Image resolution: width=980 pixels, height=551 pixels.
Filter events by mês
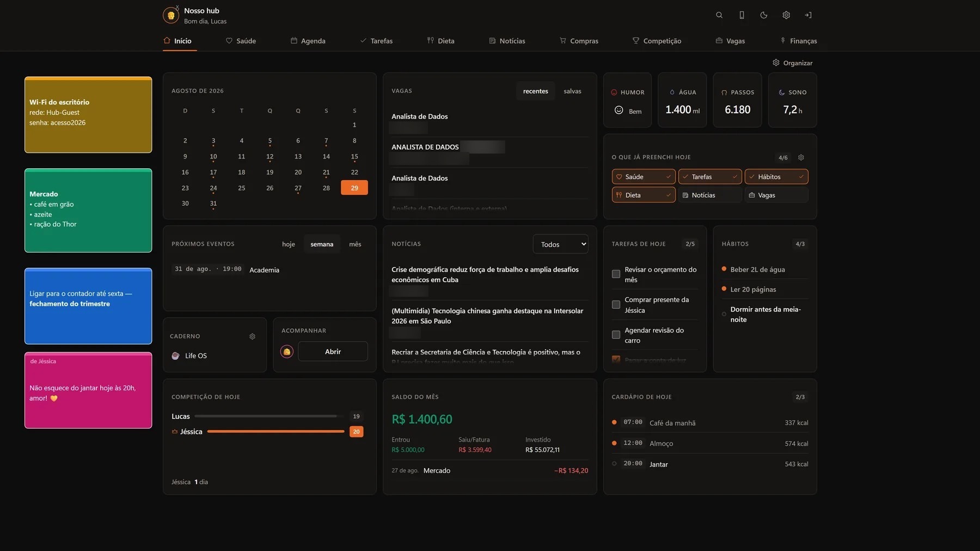(x=355, y=244)
